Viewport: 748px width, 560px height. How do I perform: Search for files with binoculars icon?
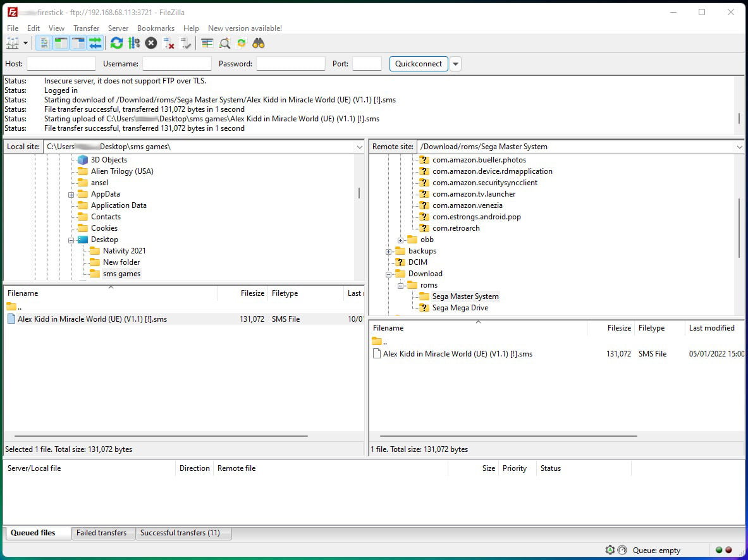[x=259, y=44]
